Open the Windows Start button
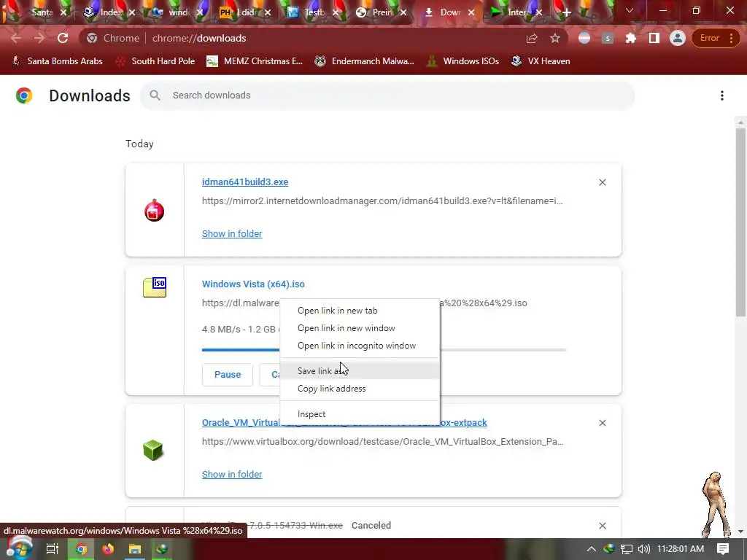This screenshot has width=747, height=560. coord(18,549)
